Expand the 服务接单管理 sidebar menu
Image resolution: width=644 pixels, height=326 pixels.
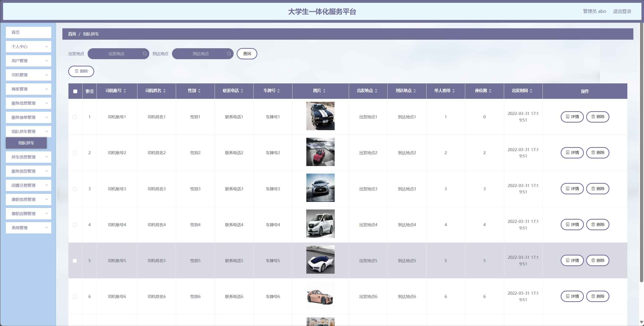[29, 118]
